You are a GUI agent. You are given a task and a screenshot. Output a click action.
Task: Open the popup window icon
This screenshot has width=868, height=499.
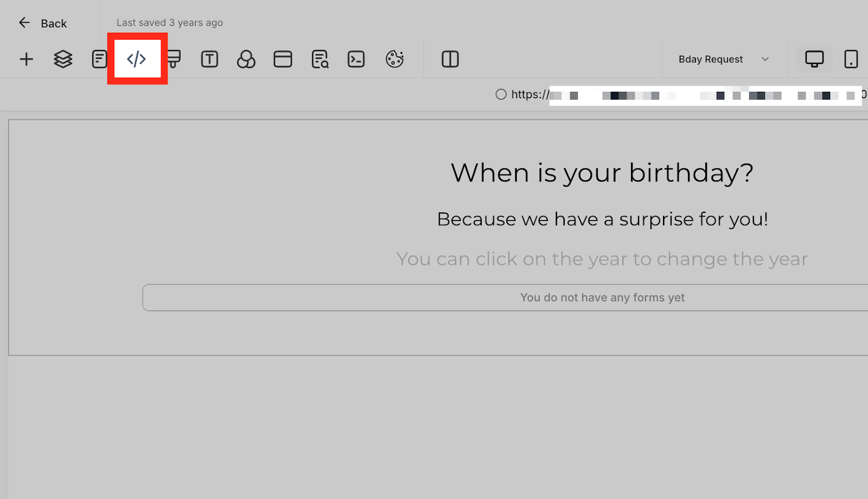(x=283, y=59)
